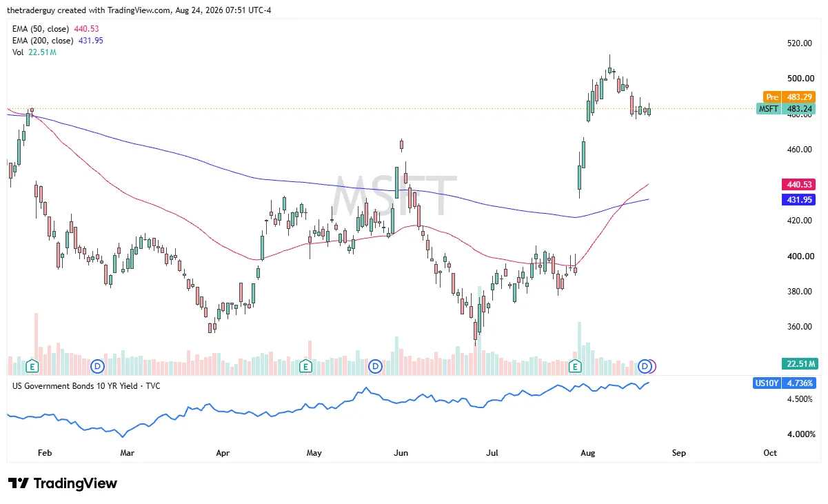Image resolution: width=828 pixels, height=504 pixels.
Task: Click the US Government Bonds 10 YR Yield title
Action: tap(86, 386)
